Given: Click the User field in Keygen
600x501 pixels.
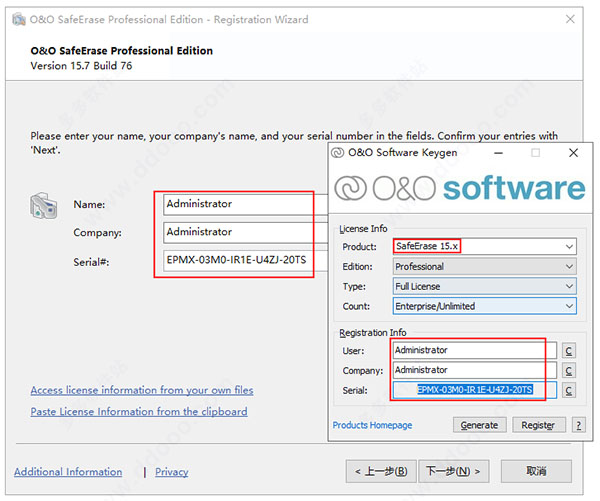Looking at the screenshot, I should coord(474,350).
